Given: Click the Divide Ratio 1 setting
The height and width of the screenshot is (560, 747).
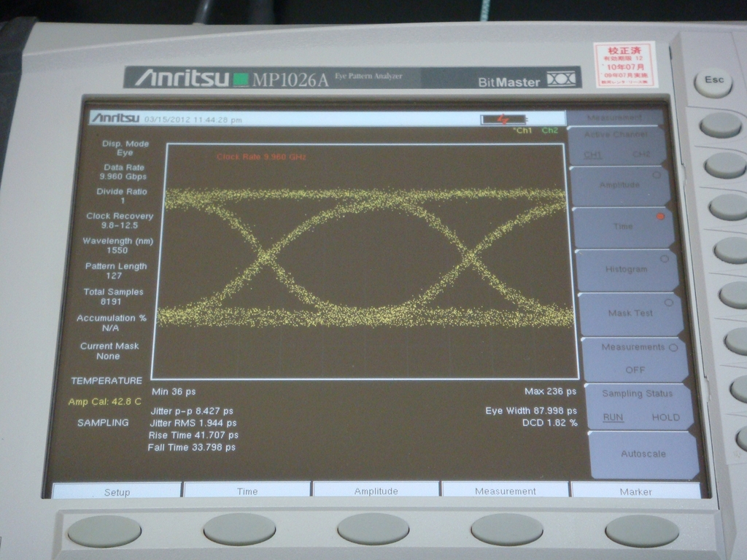Looking at the screenshot, I should pyautogui.click(x=122, y=196).
